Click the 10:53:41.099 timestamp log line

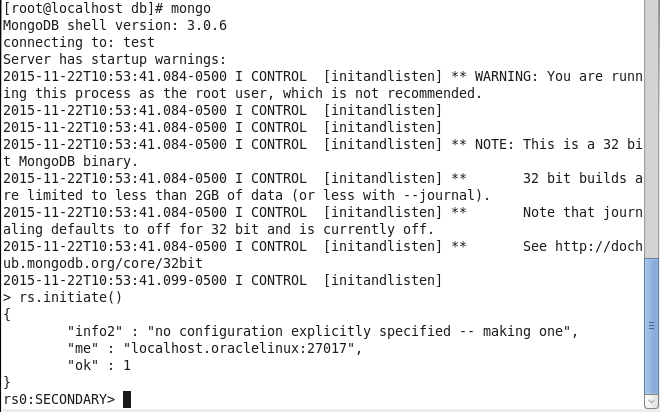tap(223, 280)
